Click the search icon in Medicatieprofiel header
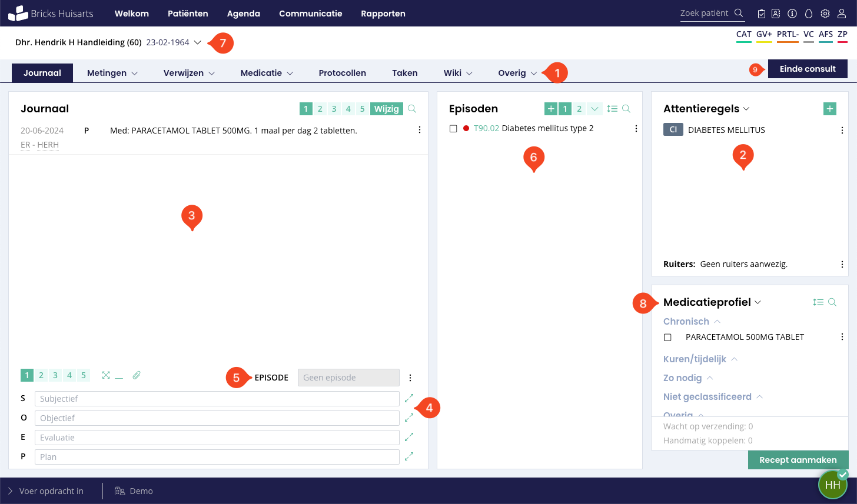857x504 pixels. pyautogui.click(x=832, y=302)
